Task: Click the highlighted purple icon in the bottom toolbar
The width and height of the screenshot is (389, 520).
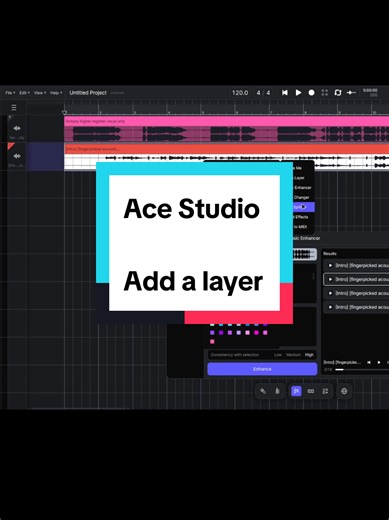Action: 296,391
